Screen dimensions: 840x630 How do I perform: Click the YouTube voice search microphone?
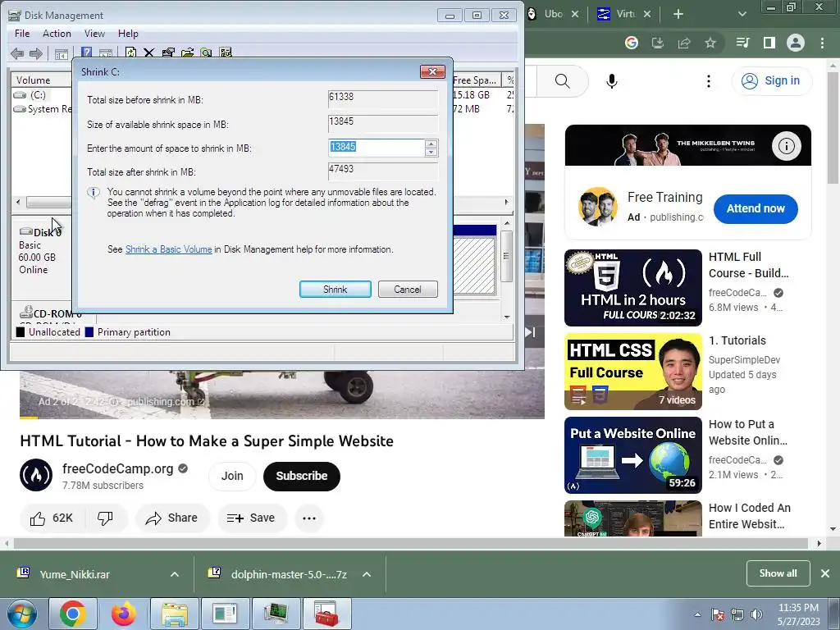coord(612,81)
